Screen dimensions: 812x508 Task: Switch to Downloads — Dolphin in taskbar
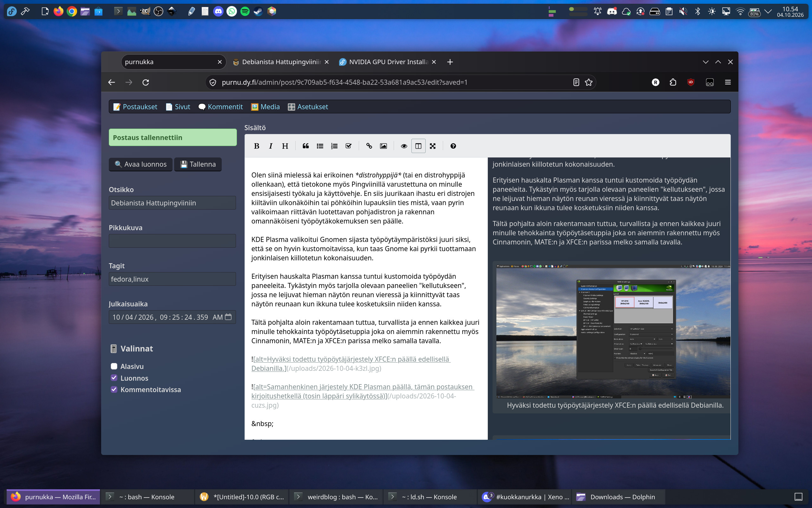(618, 497)
